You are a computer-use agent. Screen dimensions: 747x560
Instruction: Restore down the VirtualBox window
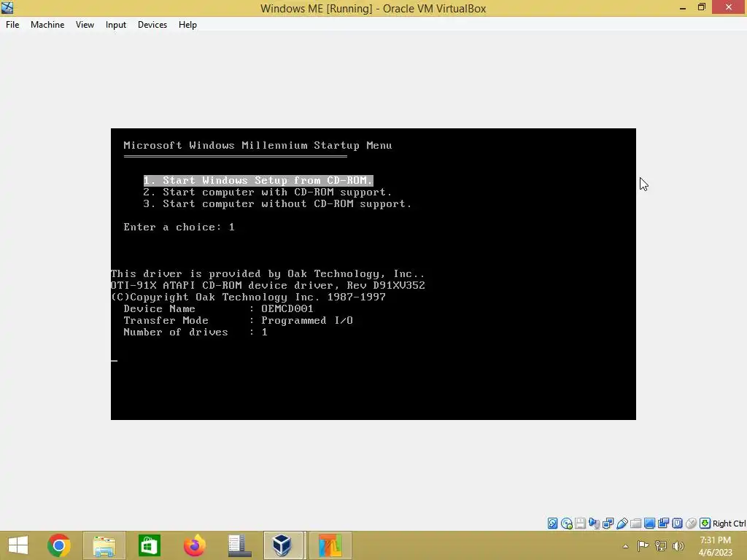pyautogui.click(x=701, y=7)
